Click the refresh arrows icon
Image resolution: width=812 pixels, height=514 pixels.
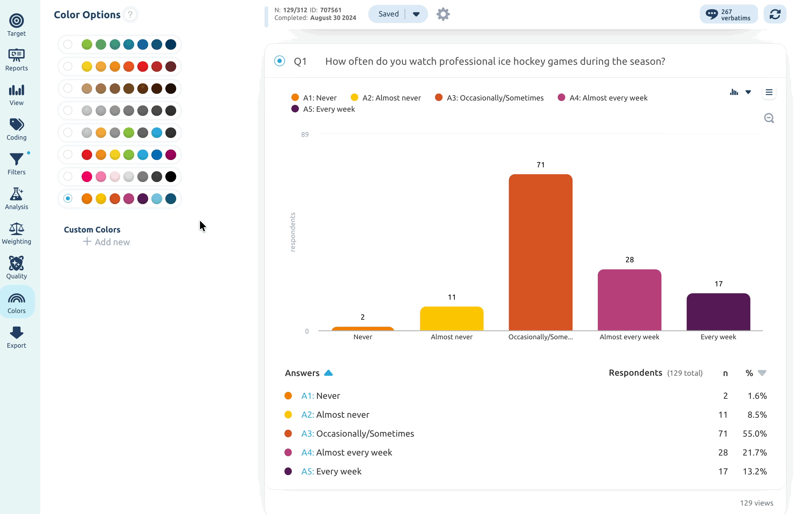point(775,14)
